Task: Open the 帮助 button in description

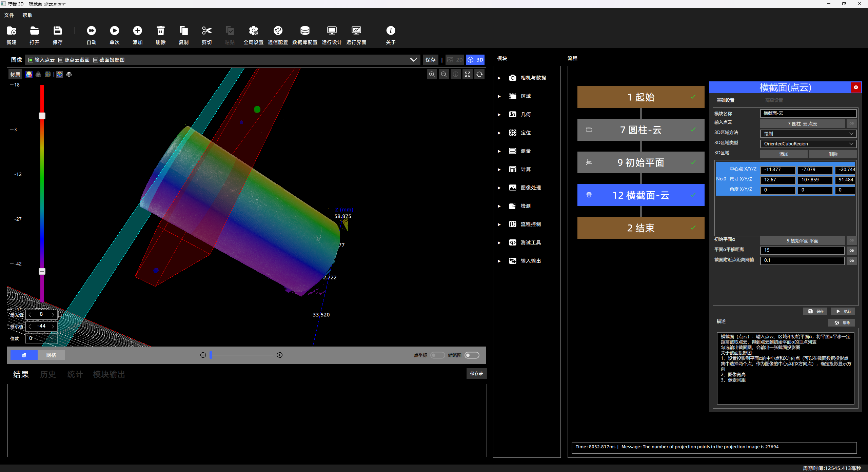Action: click(x=842, y=323)
